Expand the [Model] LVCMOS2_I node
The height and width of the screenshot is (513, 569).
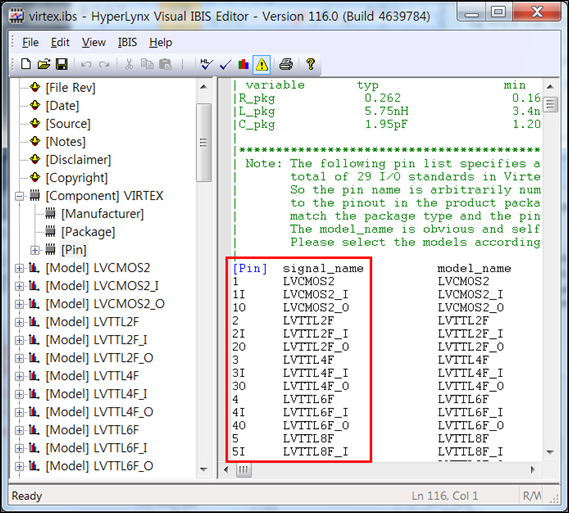point(19,286)
